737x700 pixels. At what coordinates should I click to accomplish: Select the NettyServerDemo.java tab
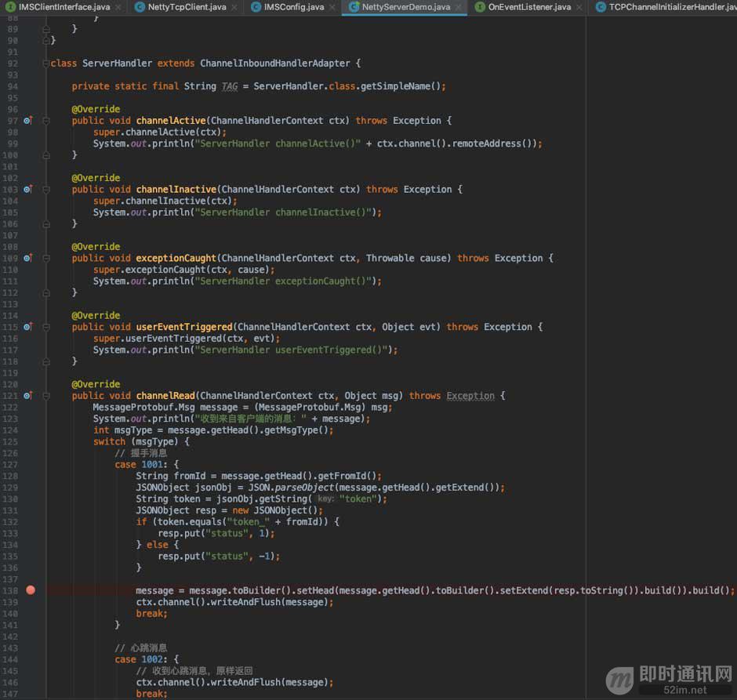405,7
